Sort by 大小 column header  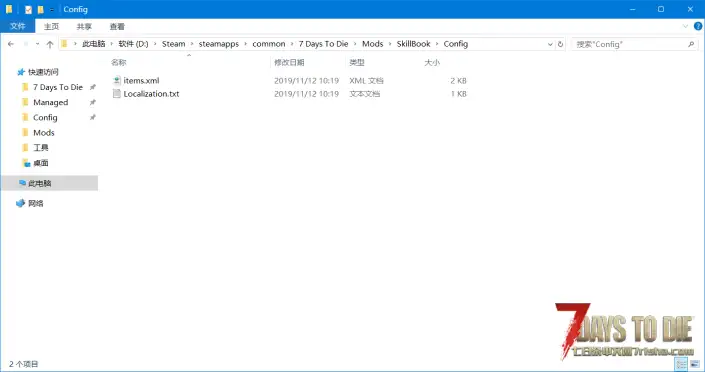point(432,63)
